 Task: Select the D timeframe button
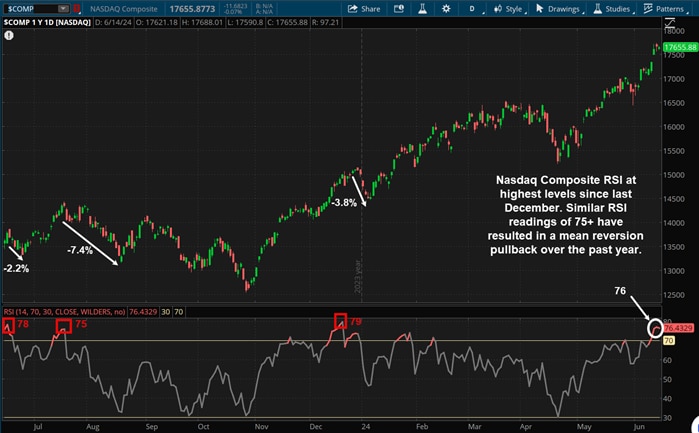(x=472, y=8)
